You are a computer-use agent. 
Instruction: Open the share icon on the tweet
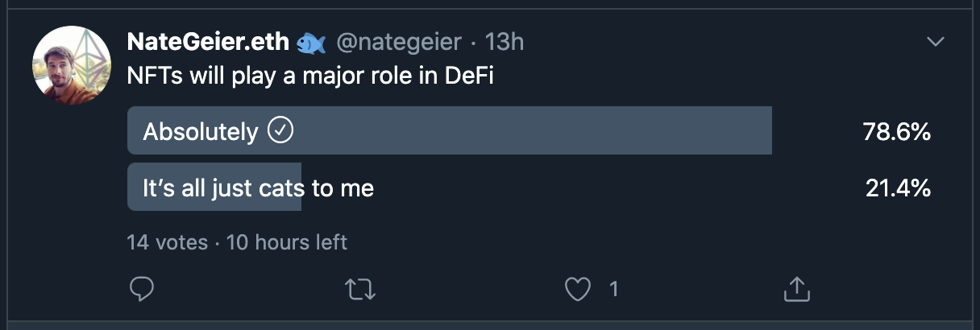(x=796, y=289)
